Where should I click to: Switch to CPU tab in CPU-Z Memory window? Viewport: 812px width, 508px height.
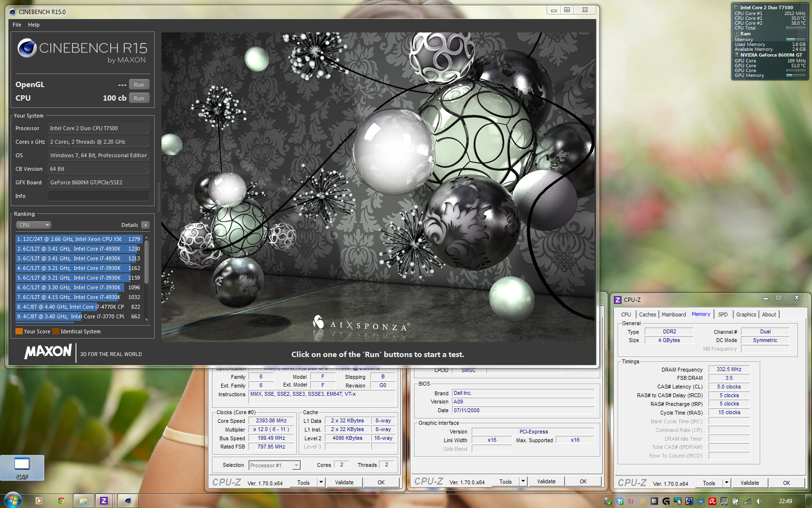coord(626,314)
